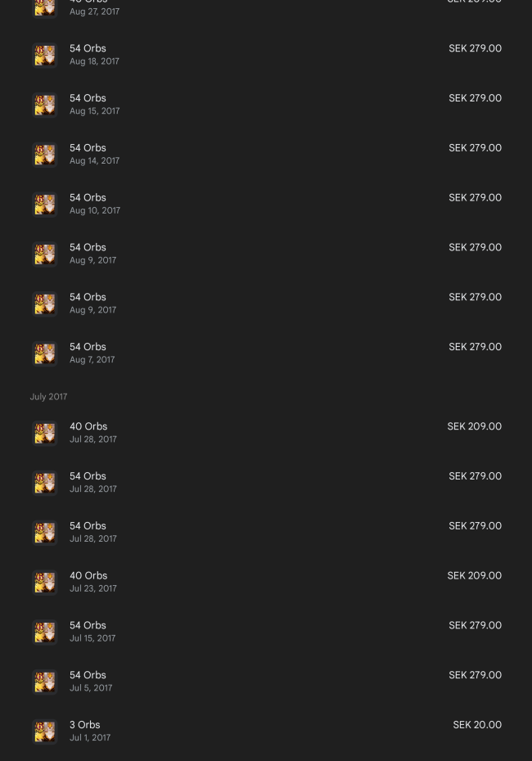This screenshot has height=761, width=532.
Task: Select the July 2017 section header
Action: (x=48, y=397)
